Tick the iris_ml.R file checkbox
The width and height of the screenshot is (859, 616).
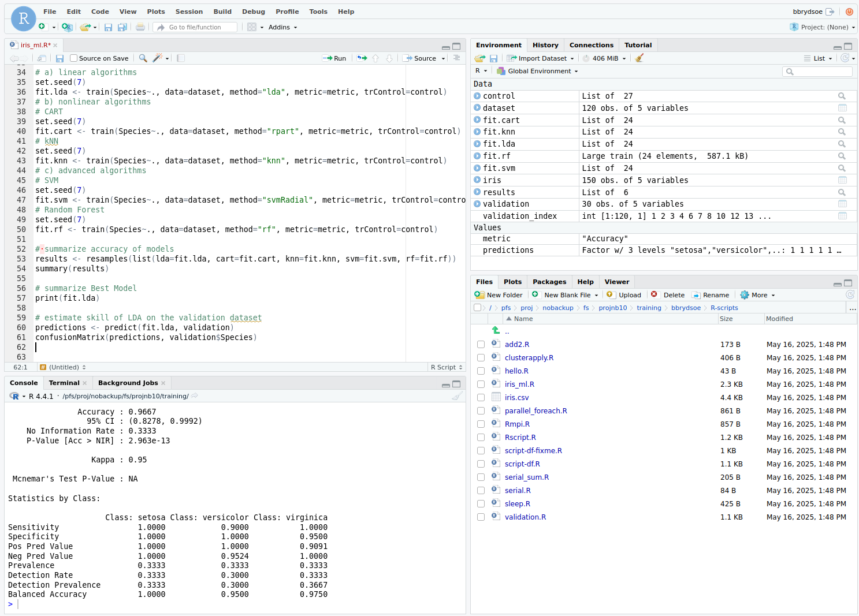[x=481, y=384]
